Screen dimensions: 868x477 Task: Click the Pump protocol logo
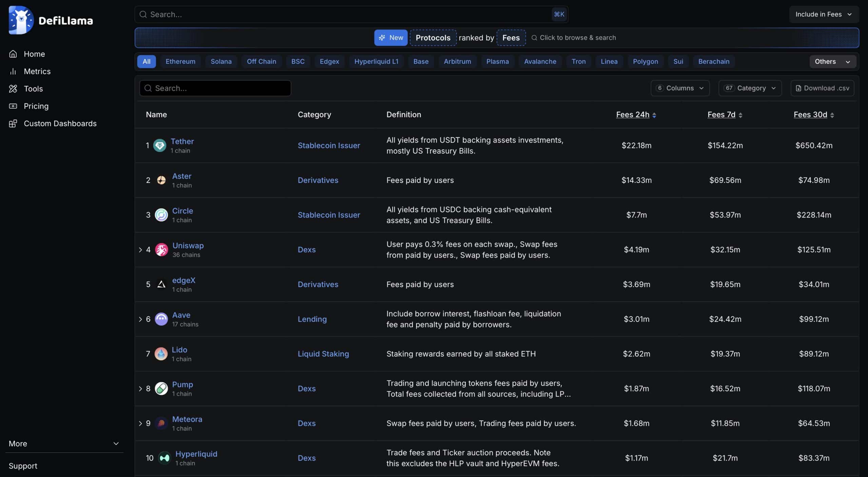coord(161,388)
